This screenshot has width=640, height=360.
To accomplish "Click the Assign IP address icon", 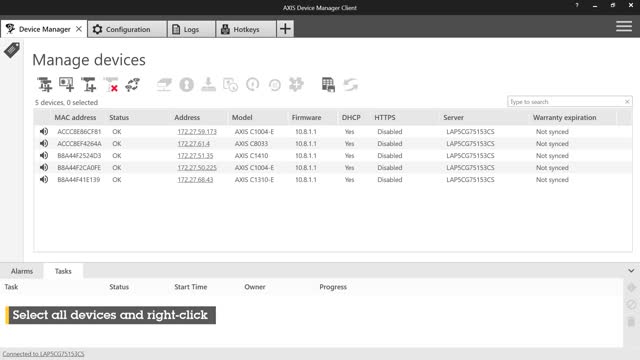I will click(164, 85).
